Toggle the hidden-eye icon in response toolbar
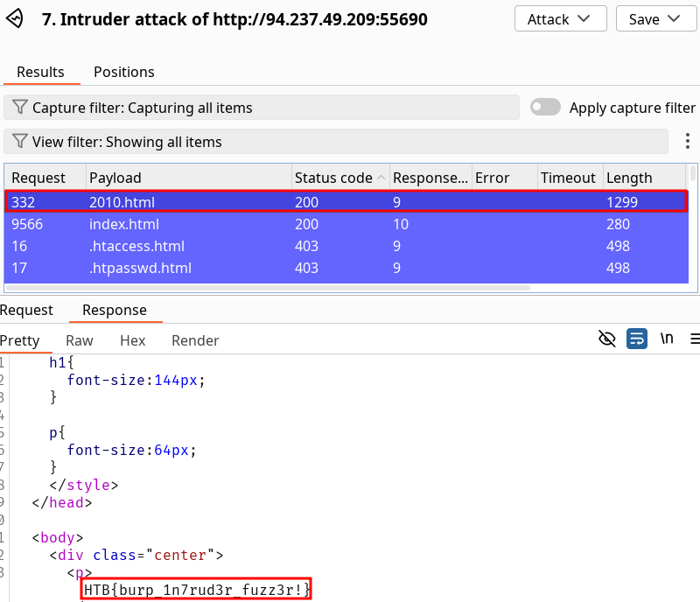 click(607, 339)
